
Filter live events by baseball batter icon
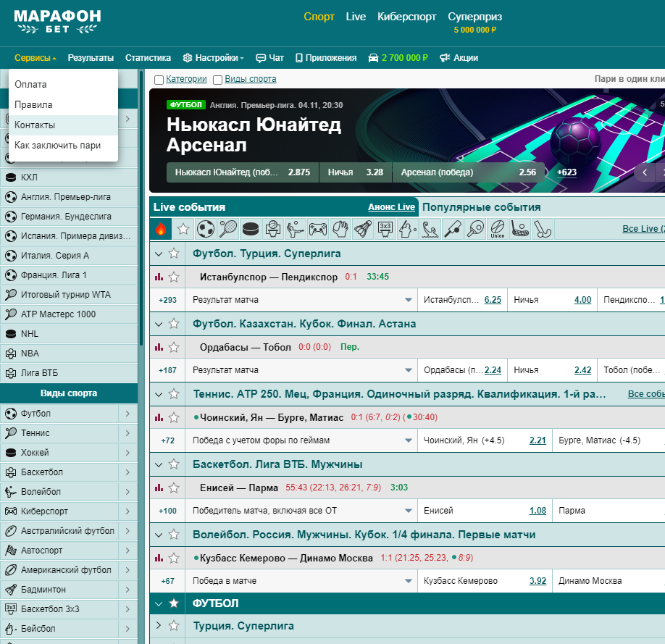[408, 229]
